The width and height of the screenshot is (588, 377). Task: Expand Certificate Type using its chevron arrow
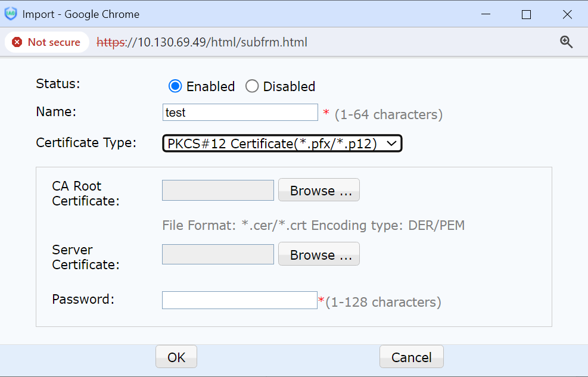391,144
